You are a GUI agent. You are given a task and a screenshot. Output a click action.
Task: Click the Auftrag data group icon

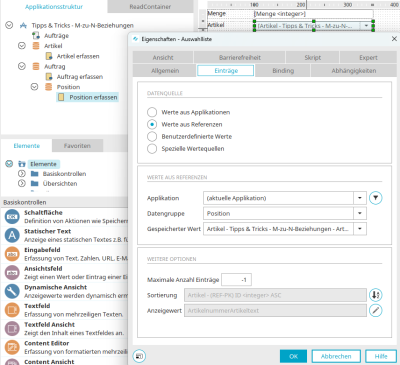(36, 66)
